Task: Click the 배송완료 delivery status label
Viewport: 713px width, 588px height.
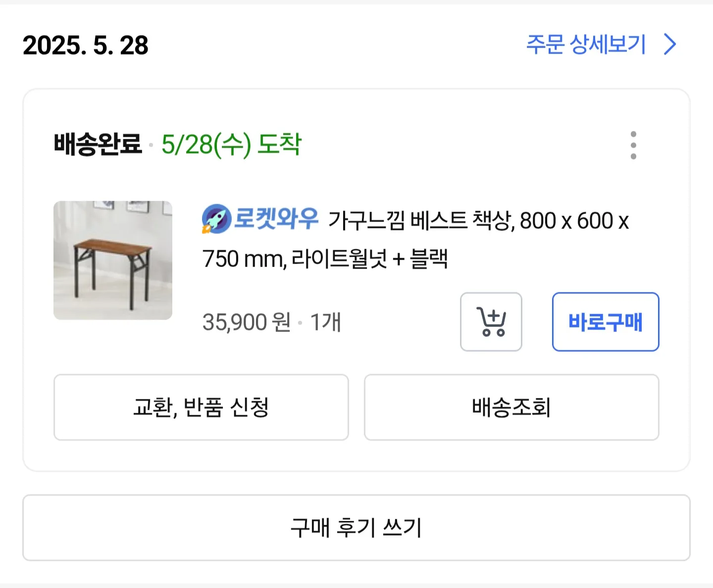Action: (x=98, y=145)
